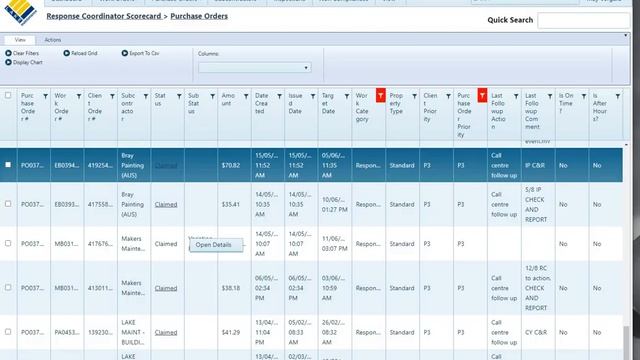Screen dimensions: 640x360
Task: Tick checkbox of Makers Mainte row with Open Details
Action: (x=8, y=243)
